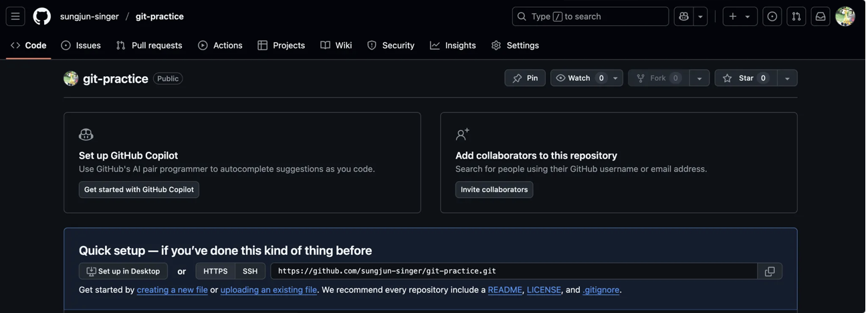Open the Insights tab
Screen dimensions: 868x313
(x=453, y=45)
